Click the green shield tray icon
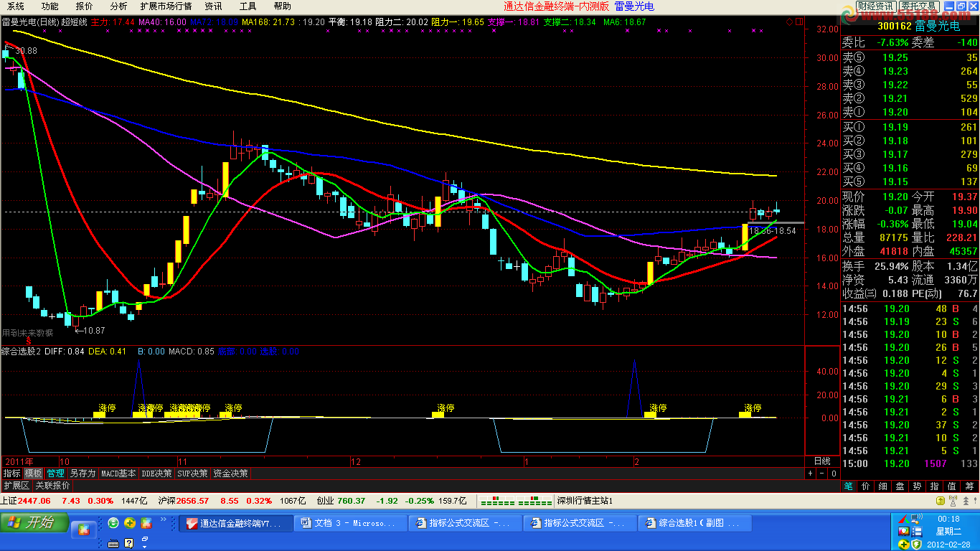Image resolution: width=980 pixels, height=551 pixels. [x=916, y=544]
